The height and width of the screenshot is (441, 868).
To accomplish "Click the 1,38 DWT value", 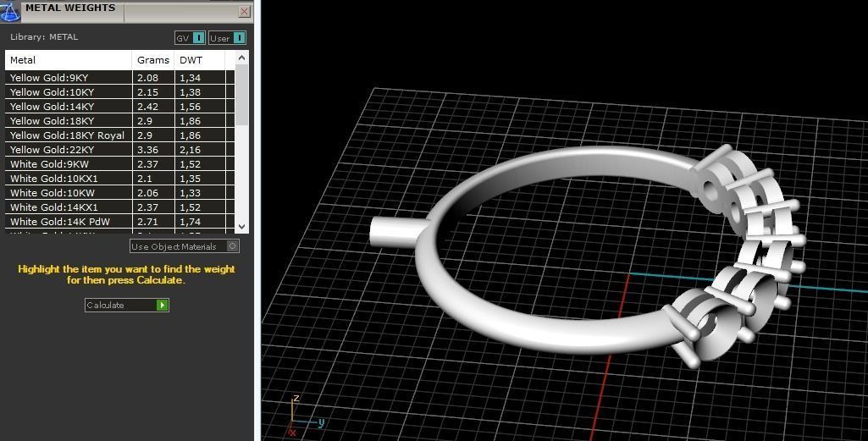I will point(190,92).
